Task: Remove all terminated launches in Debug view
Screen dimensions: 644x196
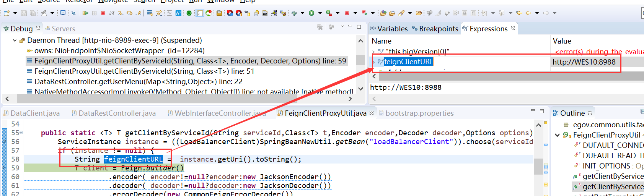Action: tap(320, 27)
